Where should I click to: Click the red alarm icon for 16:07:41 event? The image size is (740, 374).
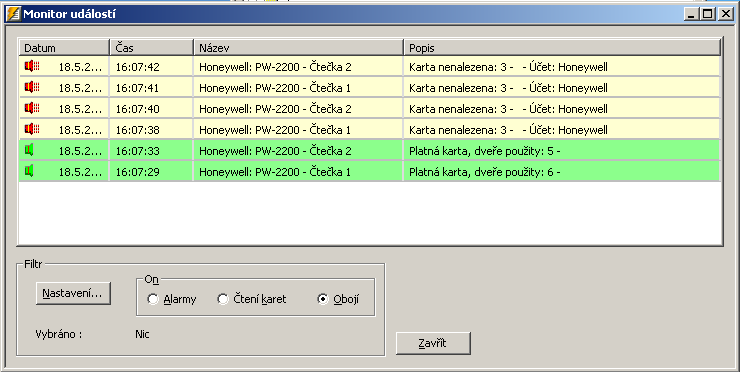32,87
